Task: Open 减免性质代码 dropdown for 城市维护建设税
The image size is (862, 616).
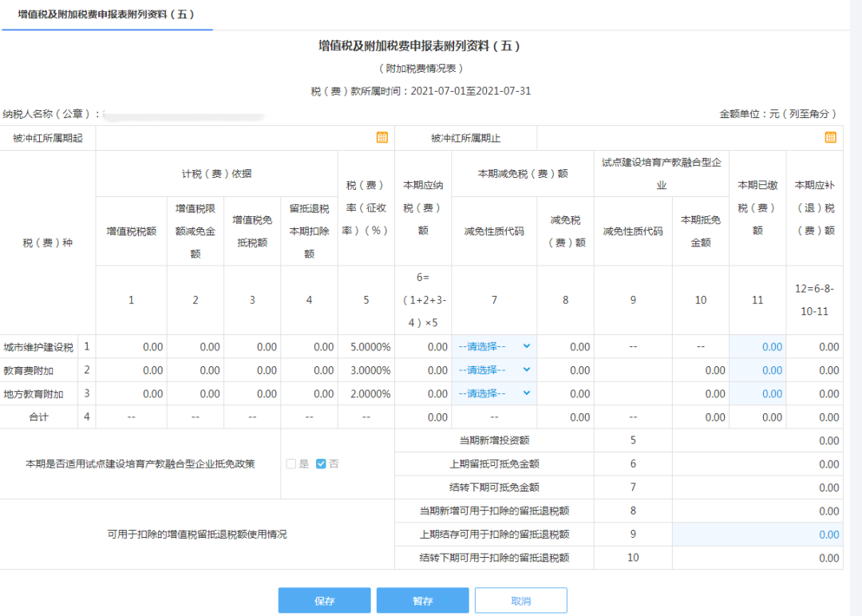Action: 494,347
